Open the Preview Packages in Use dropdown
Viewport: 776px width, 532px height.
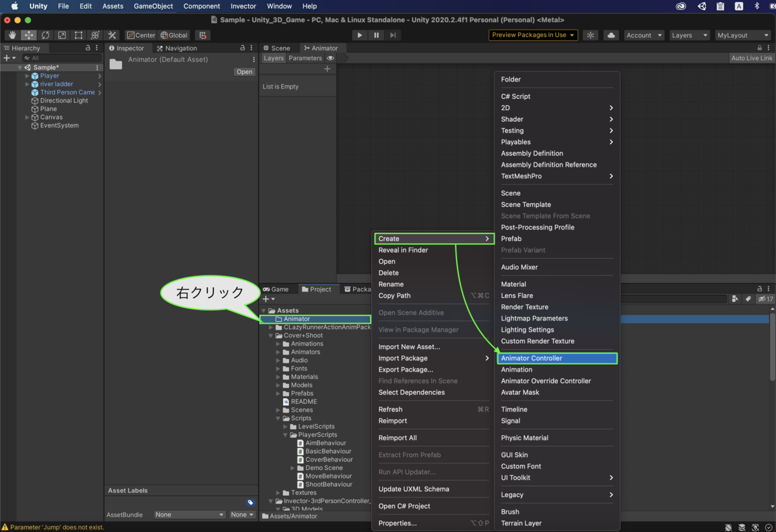[x=533, y=35]
